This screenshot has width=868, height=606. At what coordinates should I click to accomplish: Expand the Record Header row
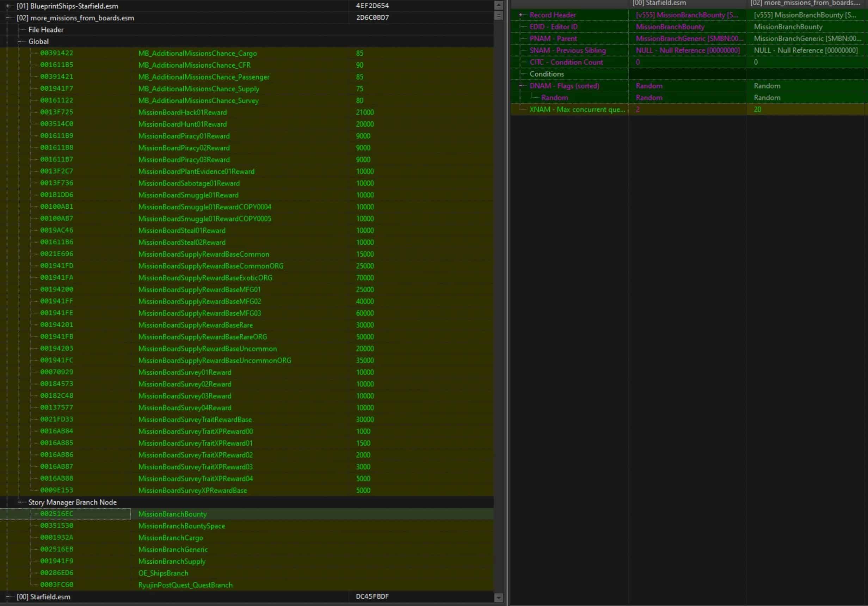(521, 15)
